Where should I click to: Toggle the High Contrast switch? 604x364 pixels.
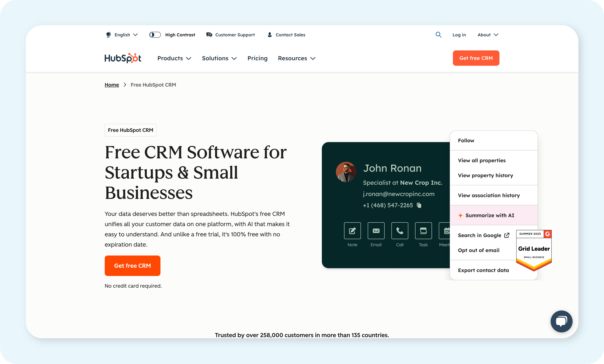click(x=155, y=35)
